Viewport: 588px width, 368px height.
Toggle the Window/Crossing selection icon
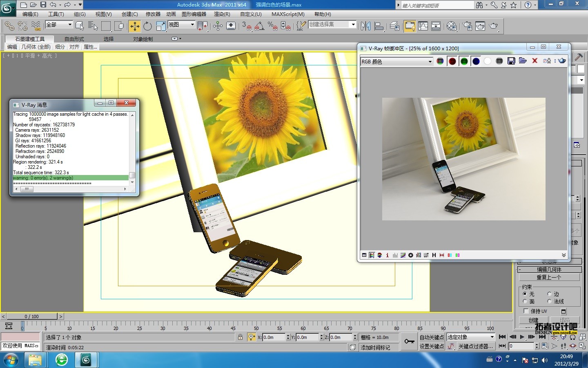(x=119, y=26)
